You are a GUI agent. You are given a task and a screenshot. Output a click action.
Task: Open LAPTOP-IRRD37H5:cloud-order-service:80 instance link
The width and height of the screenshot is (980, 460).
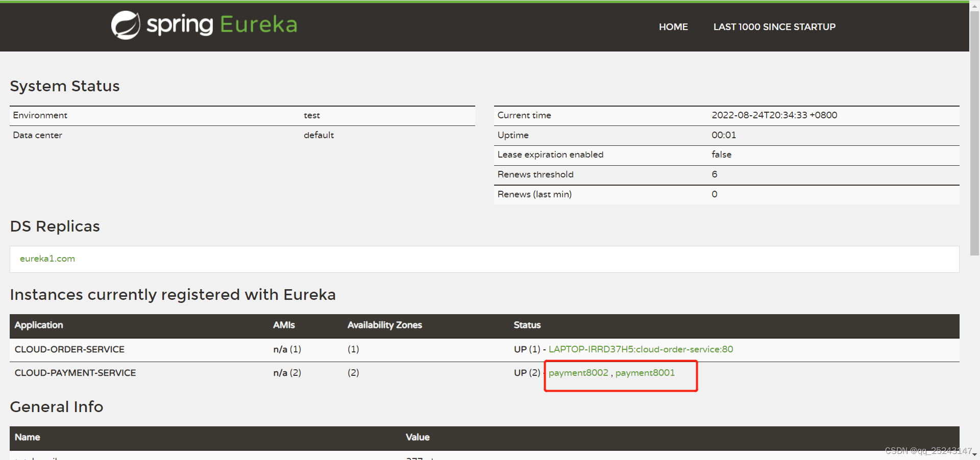coord(641,349)
